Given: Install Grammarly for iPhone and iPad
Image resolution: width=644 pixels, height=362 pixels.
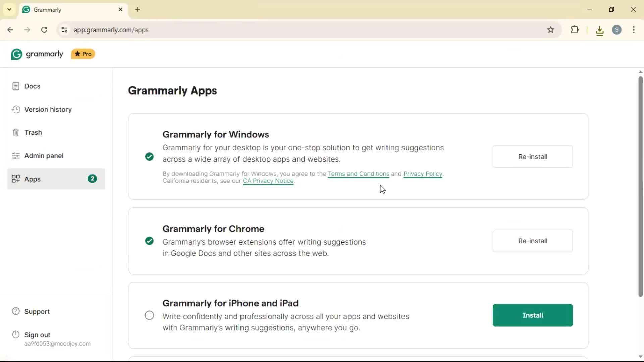Looking at the screenshot, I should [x=532, y=315].
